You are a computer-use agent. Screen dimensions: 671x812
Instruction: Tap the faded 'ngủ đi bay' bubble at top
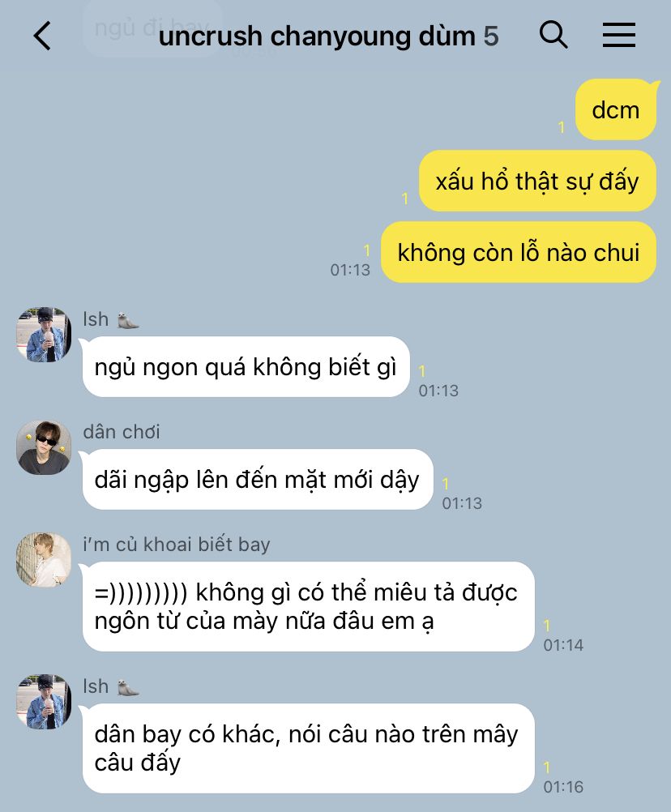click(x=152, y=28)
